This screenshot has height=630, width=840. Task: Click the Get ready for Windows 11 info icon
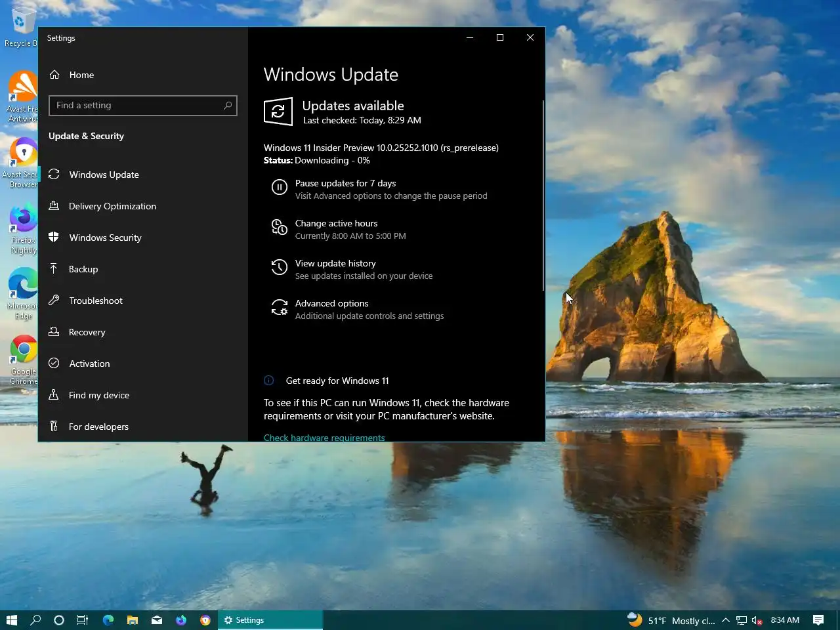click(x=268, y=381)
